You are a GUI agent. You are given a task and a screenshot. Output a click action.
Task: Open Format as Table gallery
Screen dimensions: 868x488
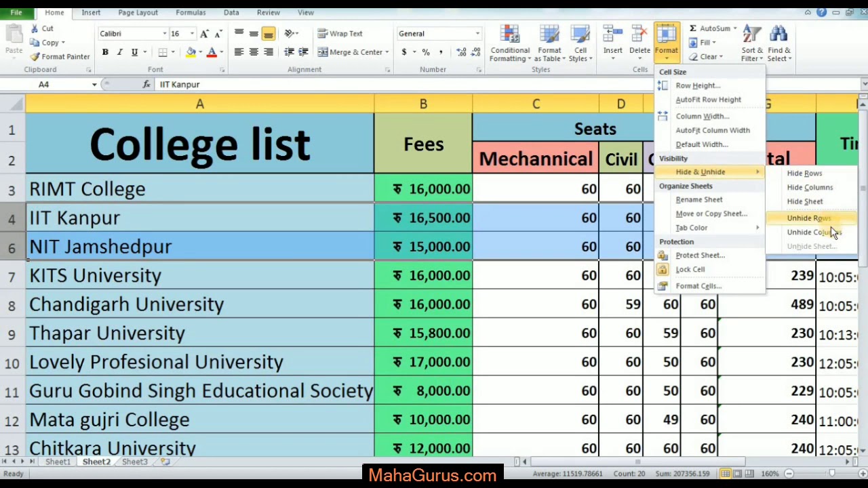pos(549,44)
